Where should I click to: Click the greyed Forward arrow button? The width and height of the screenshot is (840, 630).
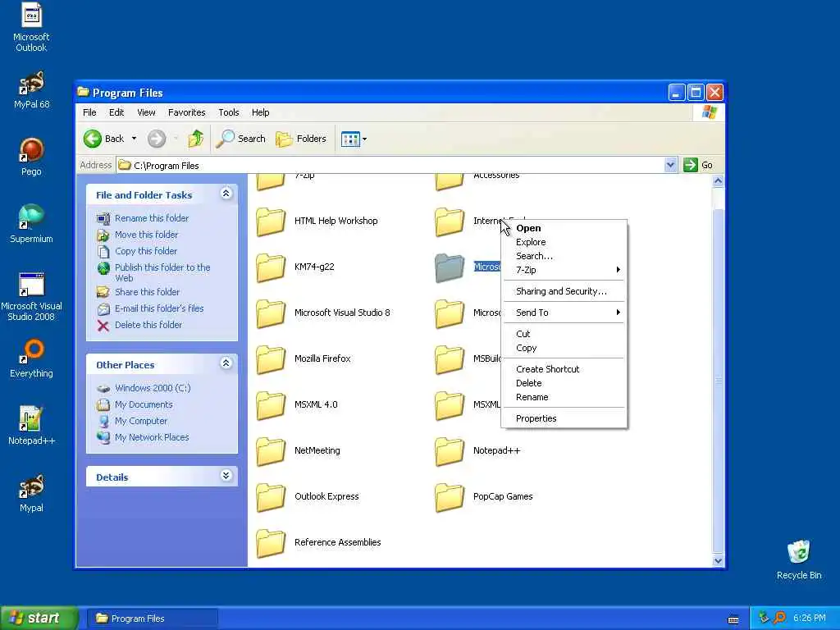(x=157, y=139)
